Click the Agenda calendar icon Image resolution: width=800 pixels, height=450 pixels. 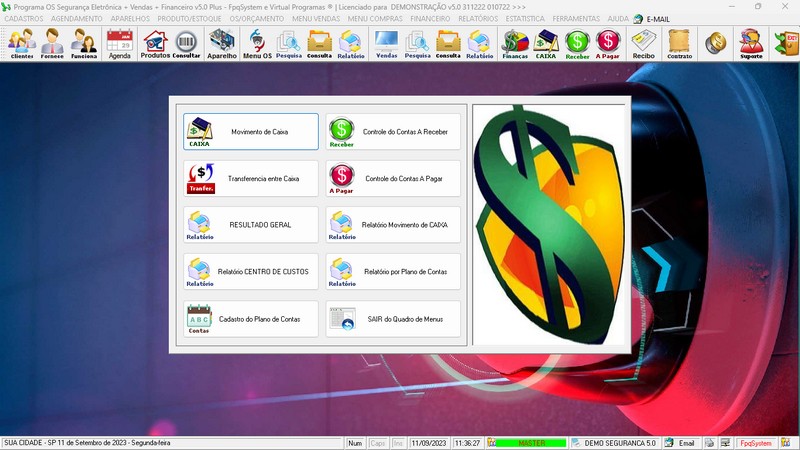[119, 43]
